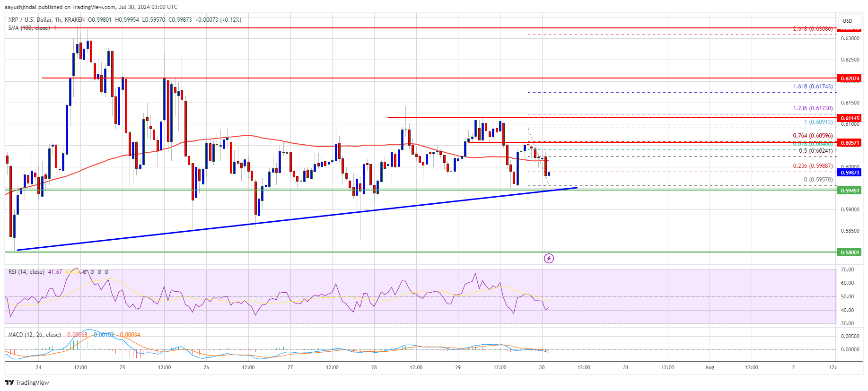Click the 0.60571 red price label
868x391 pixels.
[850, 143]
